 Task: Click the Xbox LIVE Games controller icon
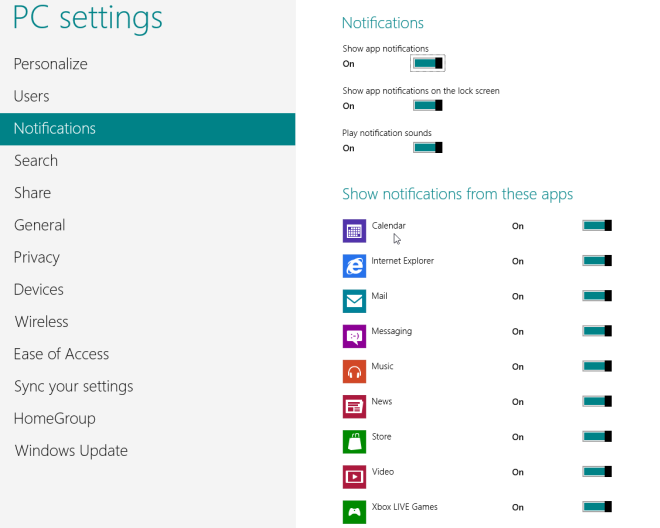point(354,512)
